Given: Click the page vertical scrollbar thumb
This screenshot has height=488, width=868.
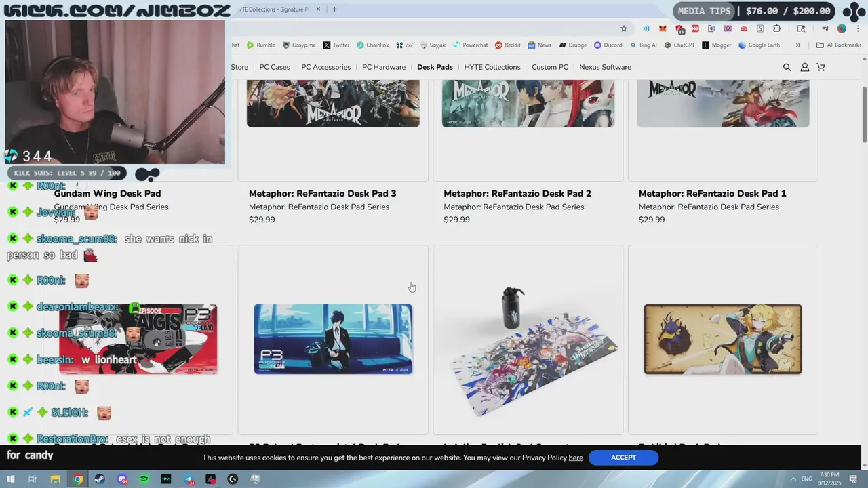Looking at the screenshot, I should click(x=864, y=115).
